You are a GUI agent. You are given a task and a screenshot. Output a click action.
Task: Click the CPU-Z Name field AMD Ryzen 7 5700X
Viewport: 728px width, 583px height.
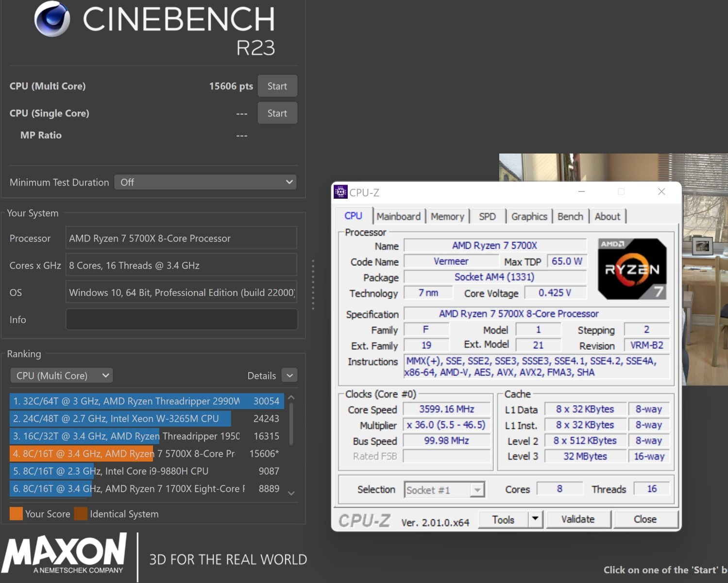tap(495, 245)
